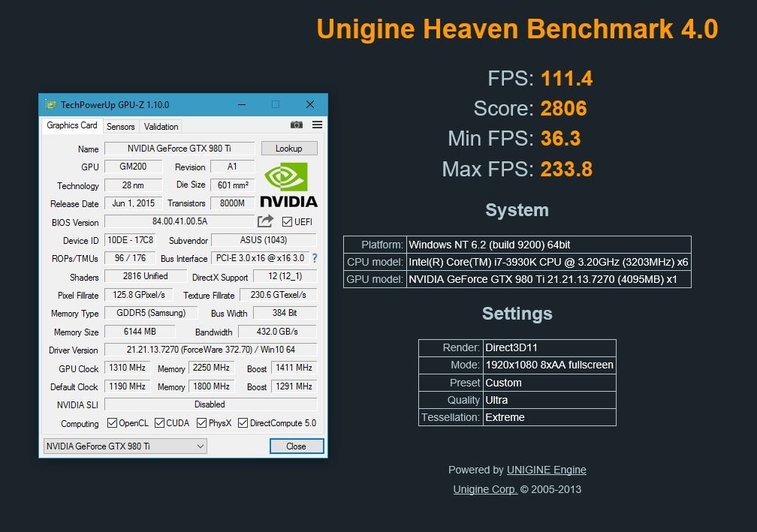Viewport: 757px width, 532px height.
Task: Click the Min FPS value 36.3
Action: click(x=560, y=138)
